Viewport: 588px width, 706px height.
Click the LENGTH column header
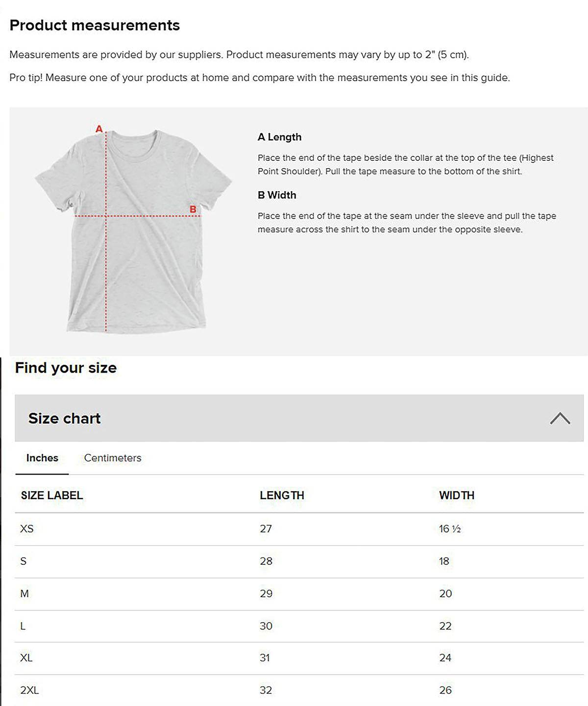pyautogui.click(x=282, y=495)
